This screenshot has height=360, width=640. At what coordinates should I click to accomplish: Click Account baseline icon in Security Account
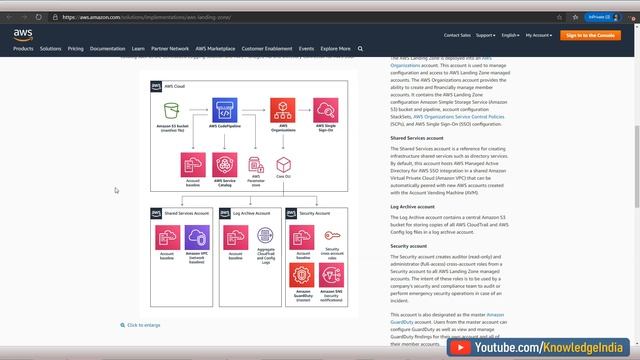[x=302, y=237]
